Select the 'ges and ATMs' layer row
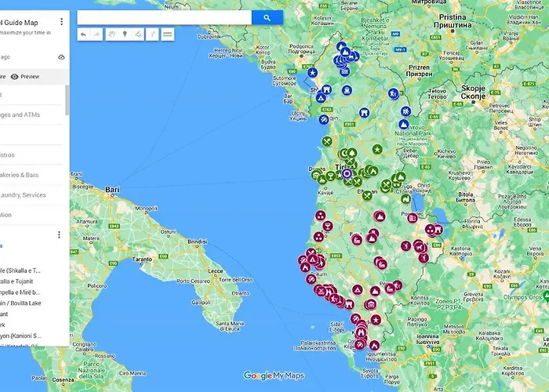Screen dimensions: 549x392 [31, 114]
